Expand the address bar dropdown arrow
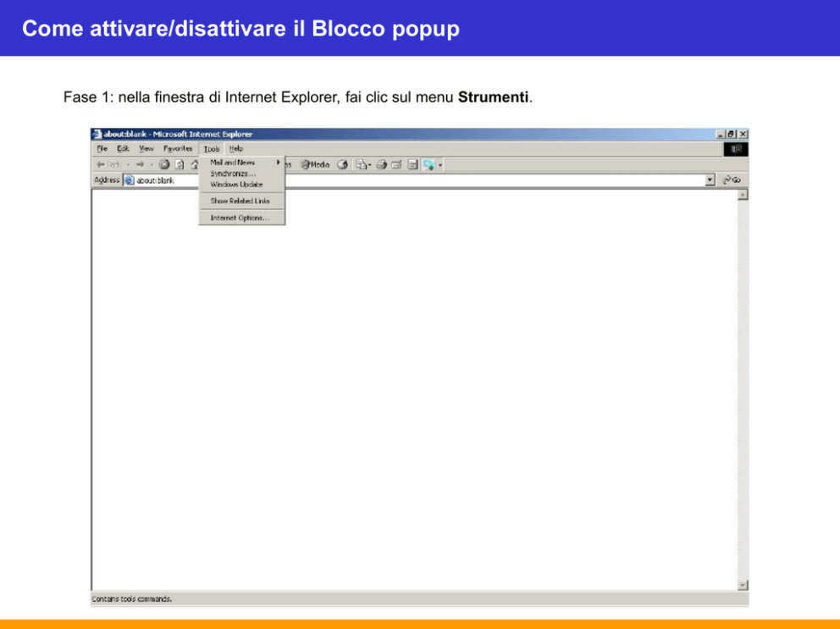This screenshot has width=840, height=629. 710,180
